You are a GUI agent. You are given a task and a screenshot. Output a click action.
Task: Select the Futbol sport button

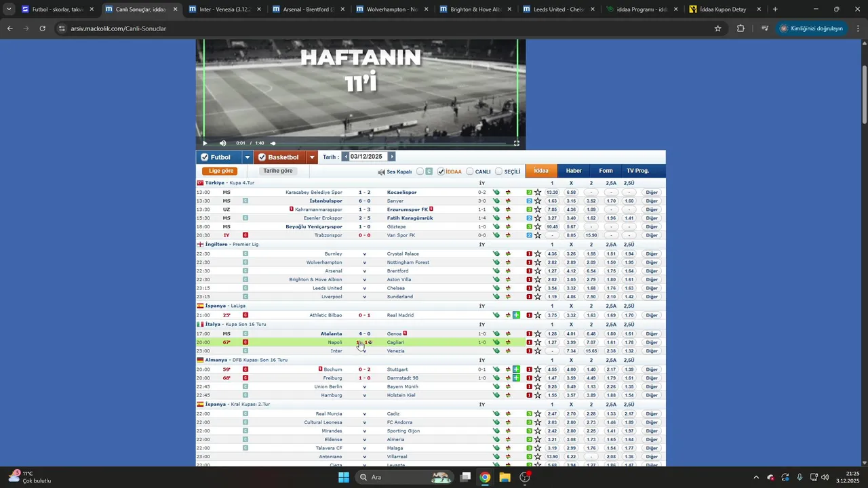(x=219, y=157)
